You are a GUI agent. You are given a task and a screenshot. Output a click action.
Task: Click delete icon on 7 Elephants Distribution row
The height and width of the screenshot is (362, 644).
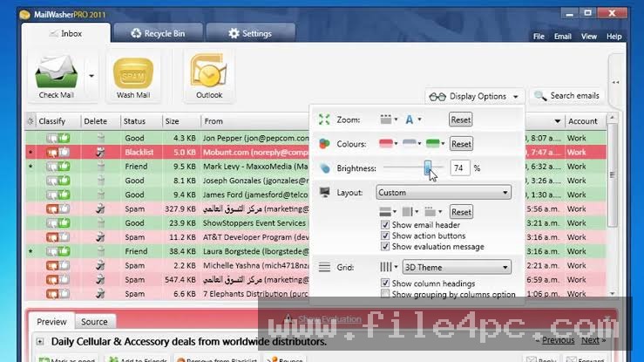point(100,294)
